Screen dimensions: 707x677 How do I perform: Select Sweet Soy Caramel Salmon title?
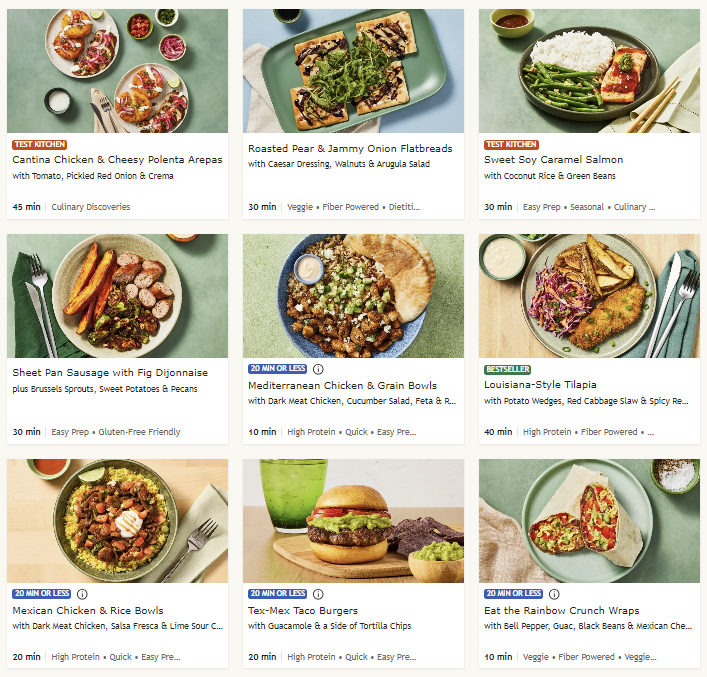pyautogui.click(x=553, y=160)
